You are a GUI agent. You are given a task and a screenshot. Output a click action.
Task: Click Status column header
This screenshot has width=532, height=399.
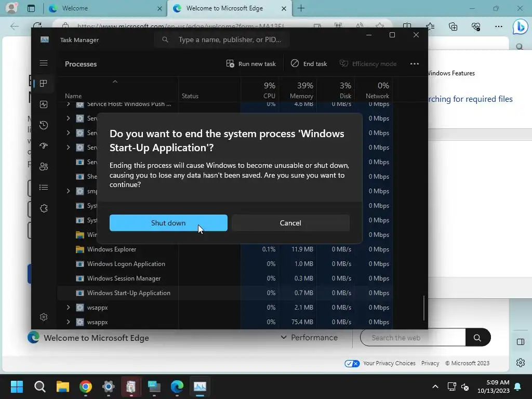(210, 90)
